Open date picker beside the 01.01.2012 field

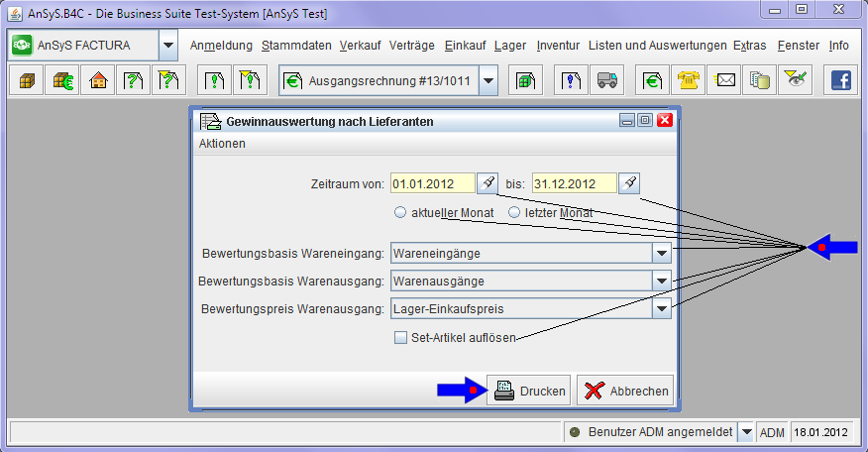[x=488, y=183]
